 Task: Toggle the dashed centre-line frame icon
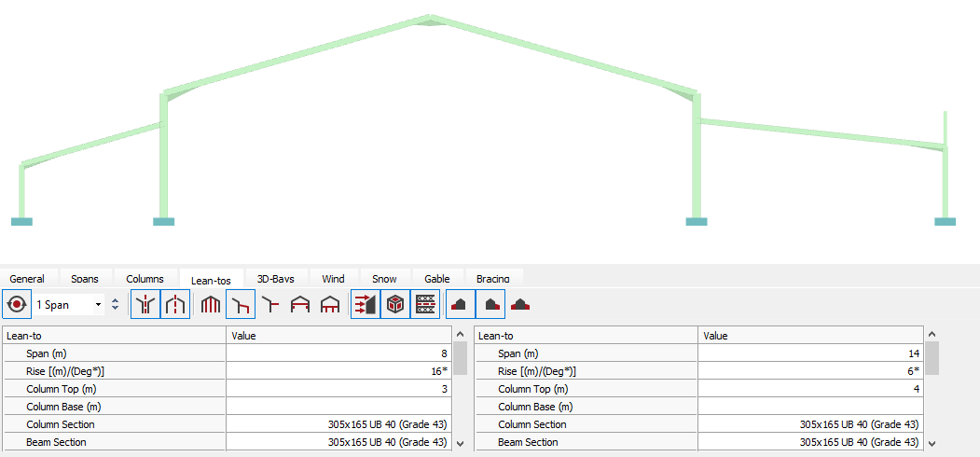(x=175, y=305)
